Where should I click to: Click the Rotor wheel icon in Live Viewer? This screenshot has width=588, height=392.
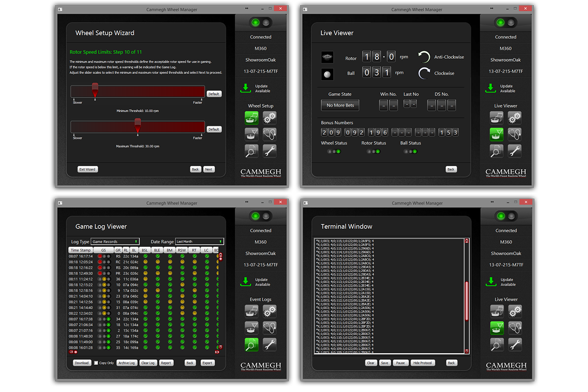(x=327, y=57)
